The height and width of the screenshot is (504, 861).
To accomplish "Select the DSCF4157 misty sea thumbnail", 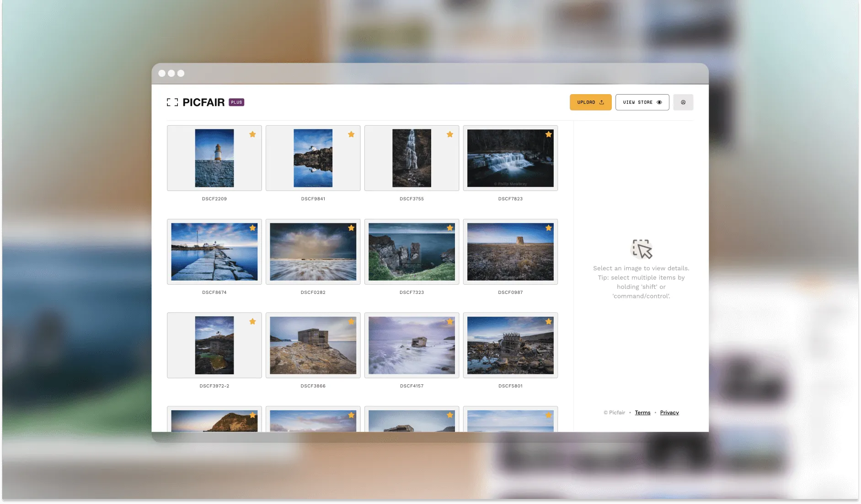I will tap(412, 345).
